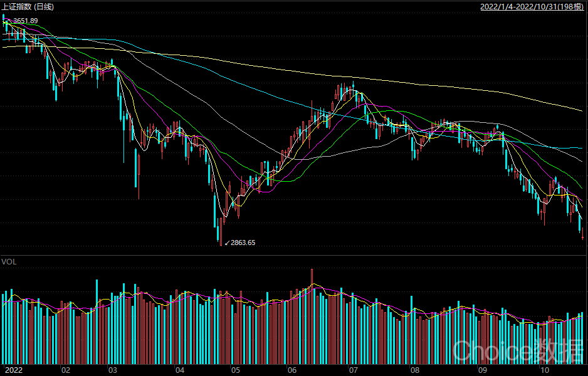
Task: Click the small arrow beside 2863.65 low
Action: (227, 243)
